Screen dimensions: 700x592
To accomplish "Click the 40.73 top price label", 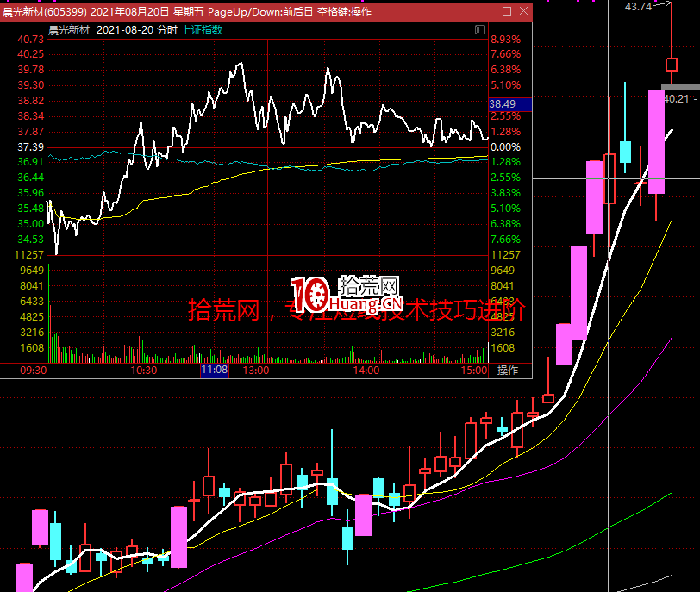I will [30, 40].
